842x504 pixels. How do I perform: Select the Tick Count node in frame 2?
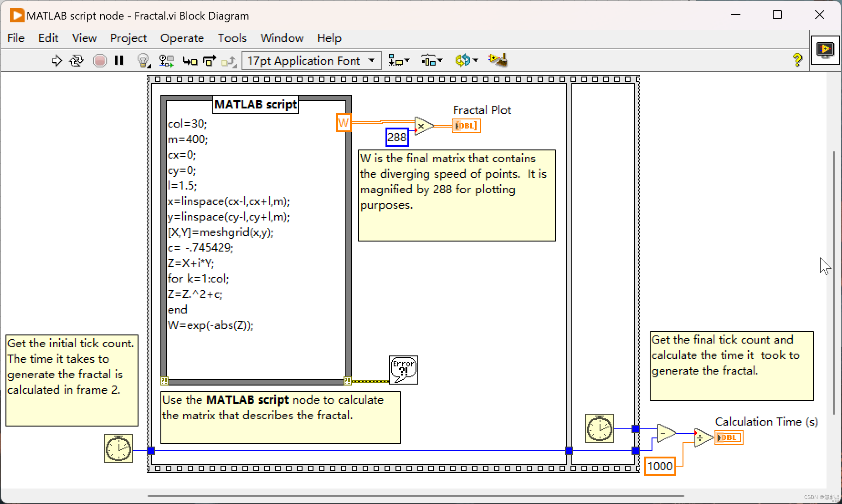coord(600,428)
